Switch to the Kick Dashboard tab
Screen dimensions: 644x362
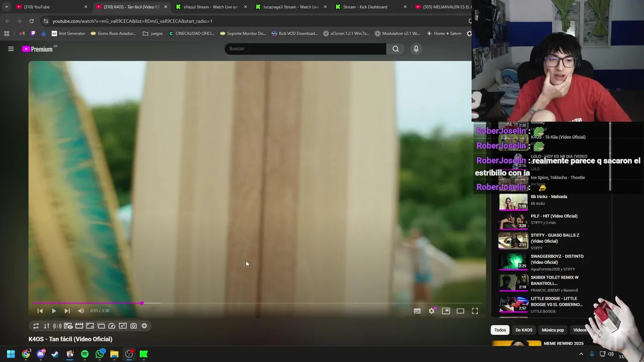pos(370,7)
